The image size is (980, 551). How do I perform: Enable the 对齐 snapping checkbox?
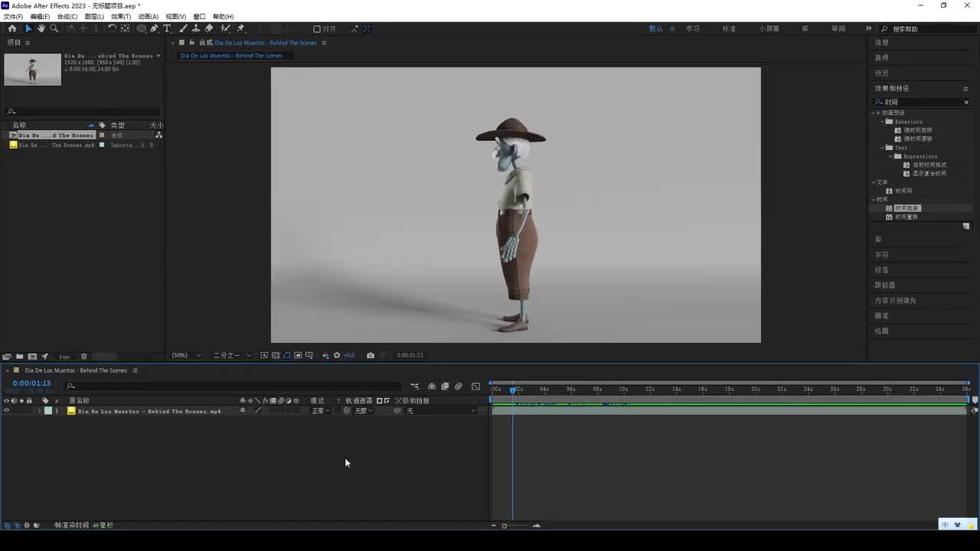tap(316, 29)
